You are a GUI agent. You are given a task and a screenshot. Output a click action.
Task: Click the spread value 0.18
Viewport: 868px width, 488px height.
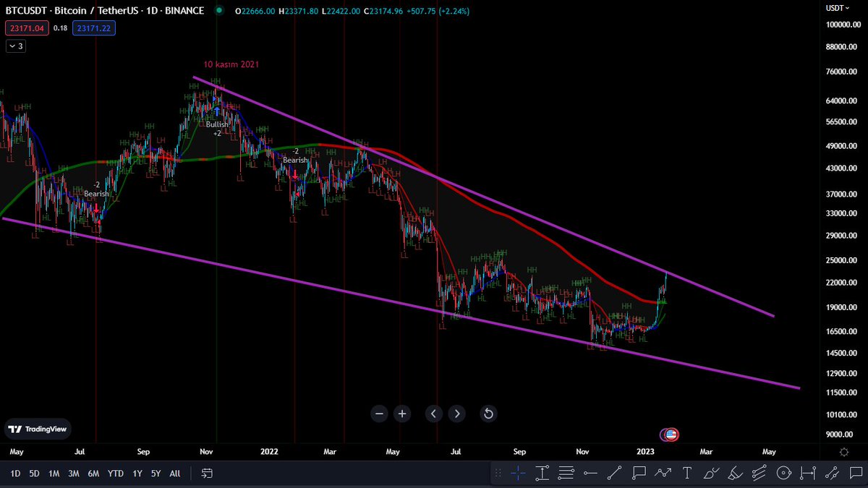click(59, 28)
